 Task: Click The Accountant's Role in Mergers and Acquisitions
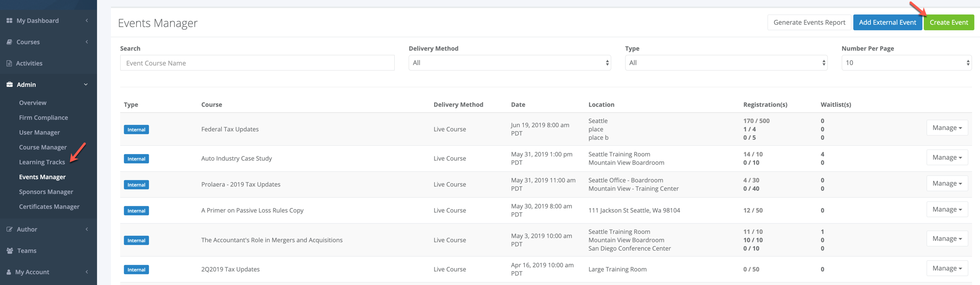coord(272,240)
